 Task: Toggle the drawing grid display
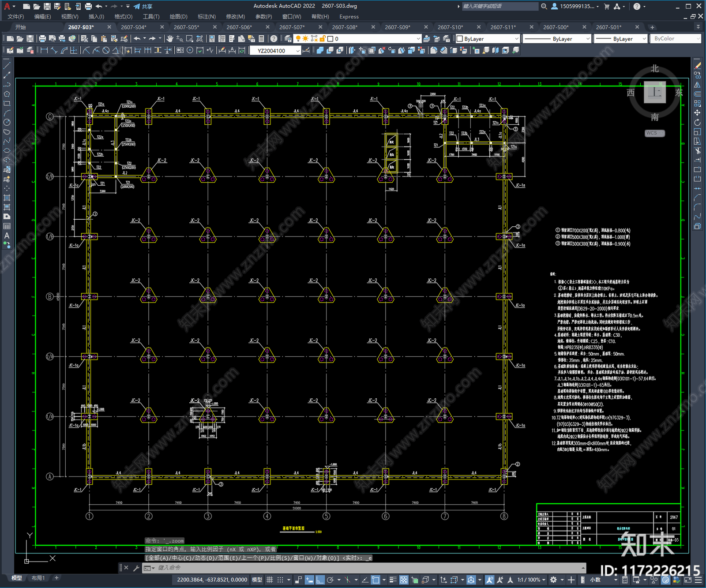[270, 580]
